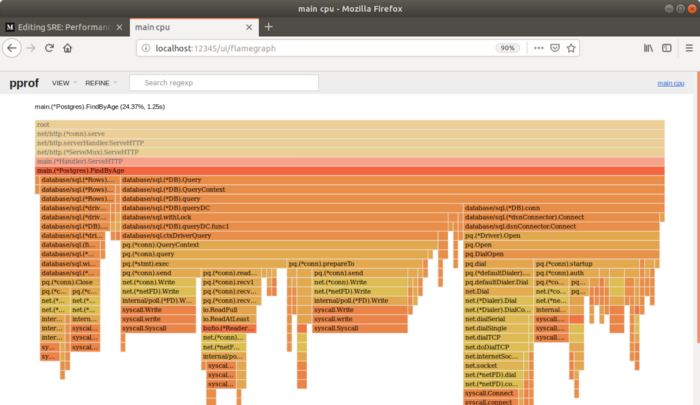Select 'pq.(*stmt).exec' flame bar
Viewport: 700px width, 405px height.
pyautogui.click(x=203, y=263)
